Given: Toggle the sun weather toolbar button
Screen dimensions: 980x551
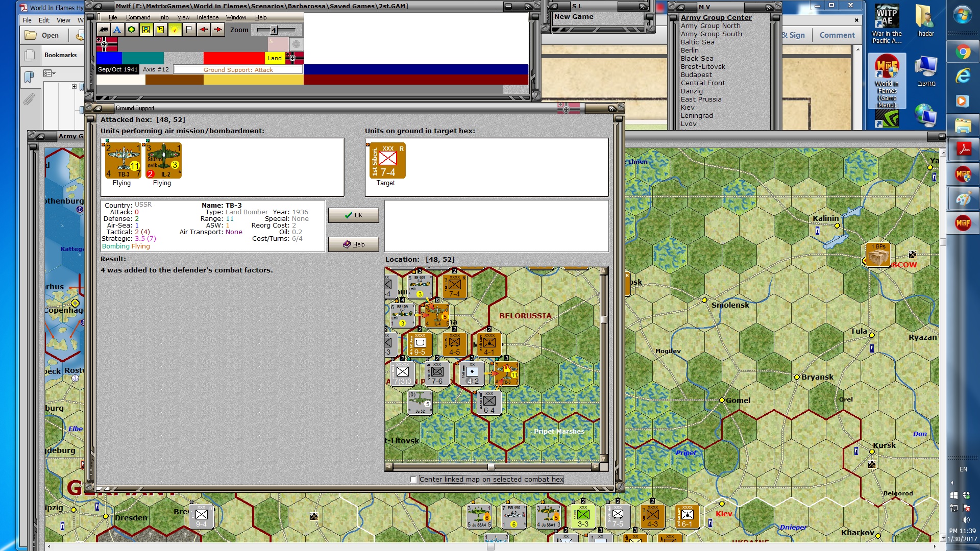Looking at the screenshot, I should (175, 30).
